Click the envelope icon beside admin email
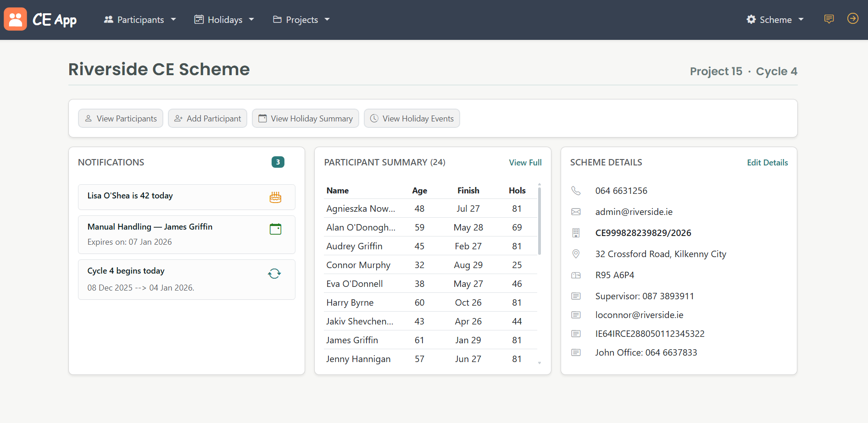 (x=576, y=212)
